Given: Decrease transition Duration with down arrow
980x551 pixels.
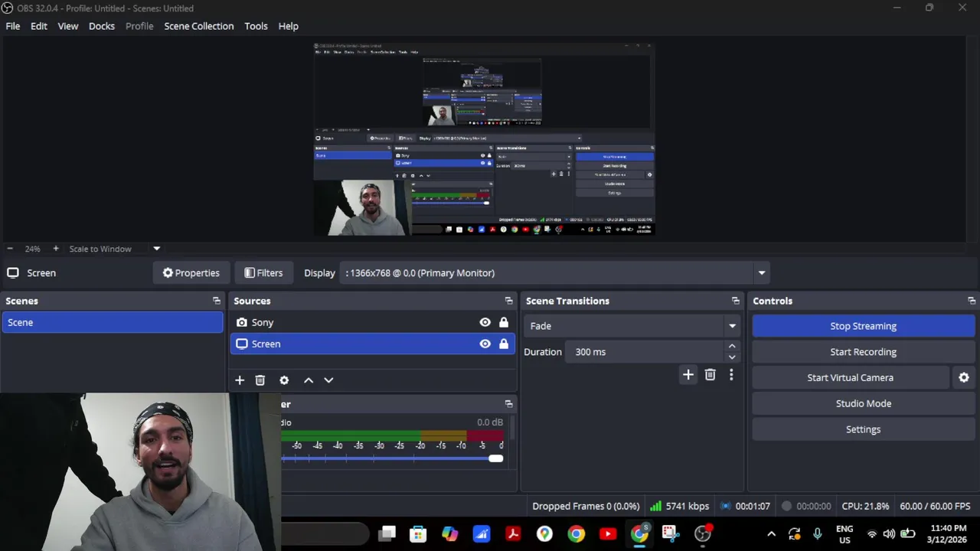Looking at the screenshot, I should point(732,357).
